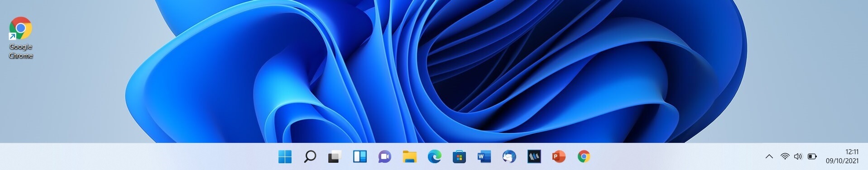Open the dark striped app icon

coord(534,156)
